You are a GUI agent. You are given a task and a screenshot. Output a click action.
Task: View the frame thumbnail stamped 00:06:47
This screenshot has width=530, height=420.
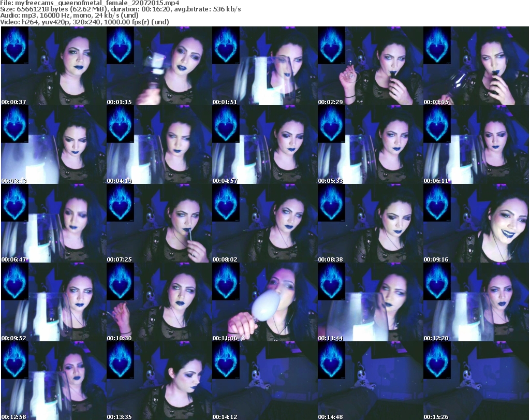(x=53, y=224)
